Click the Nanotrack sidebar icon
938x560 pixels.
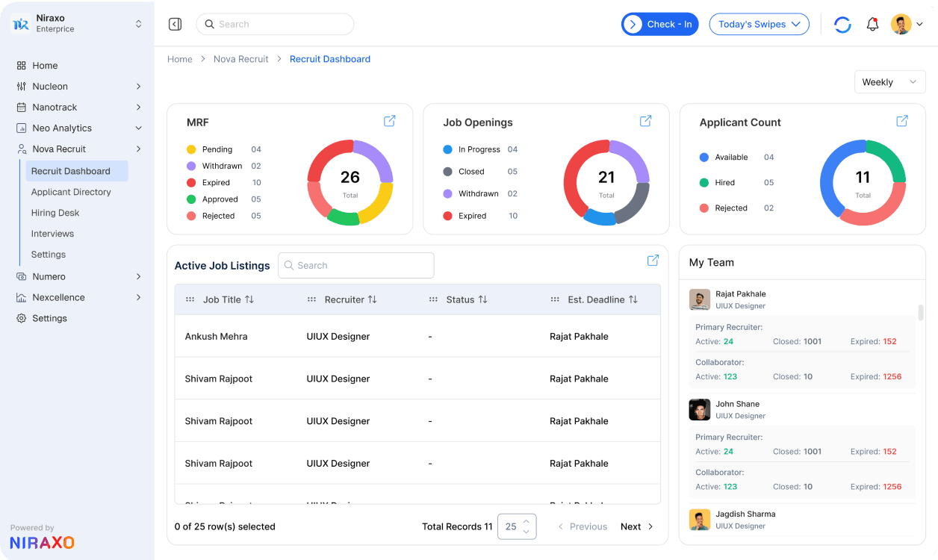pyautogui.click(x=20, y=107)
